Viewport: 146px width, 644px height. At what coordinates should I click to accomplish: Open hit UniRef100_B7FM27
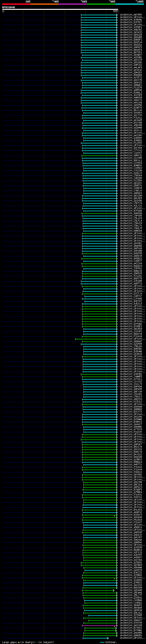tap(131, 22)
